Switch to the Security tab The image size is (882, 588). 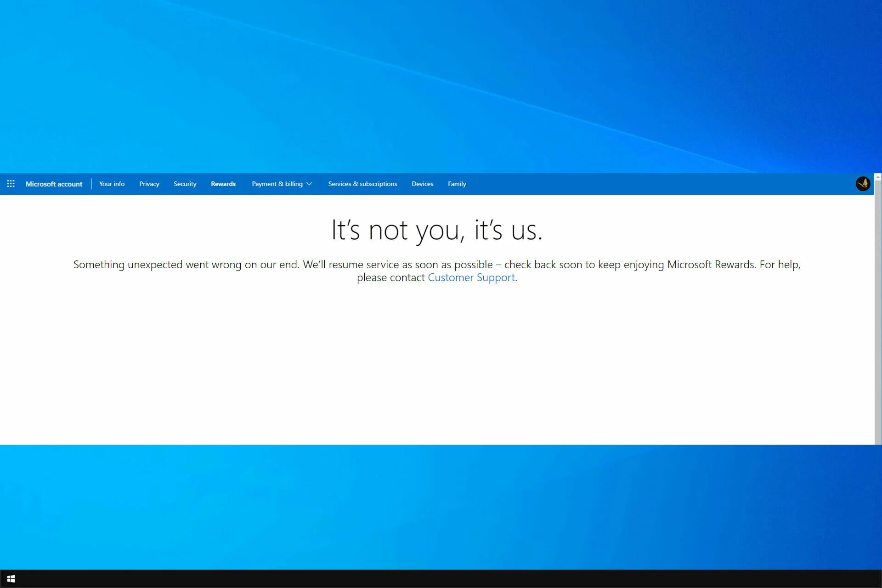point(185,184)
